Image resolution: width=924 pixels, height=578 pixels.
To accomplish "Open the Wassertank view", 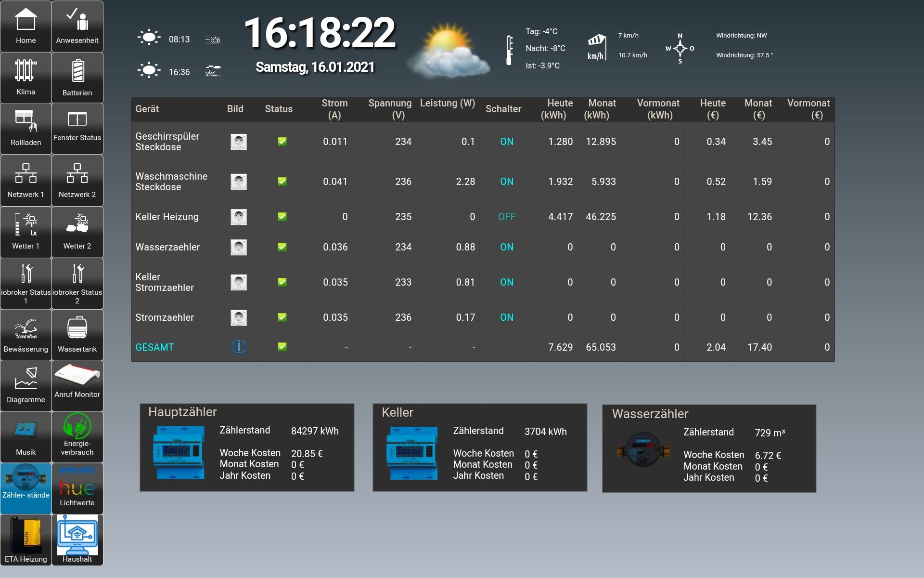I will click(77, 335).
